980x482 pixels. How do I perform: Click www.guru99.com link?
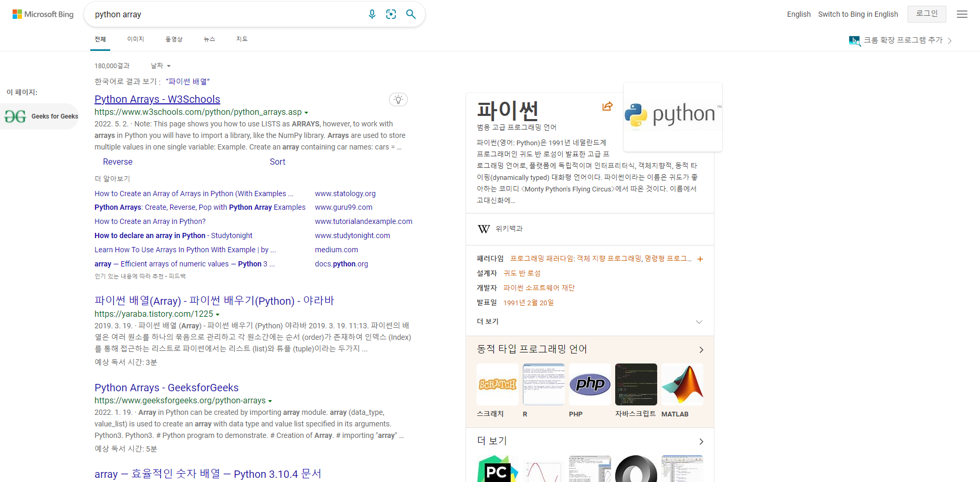click(343, 207)
